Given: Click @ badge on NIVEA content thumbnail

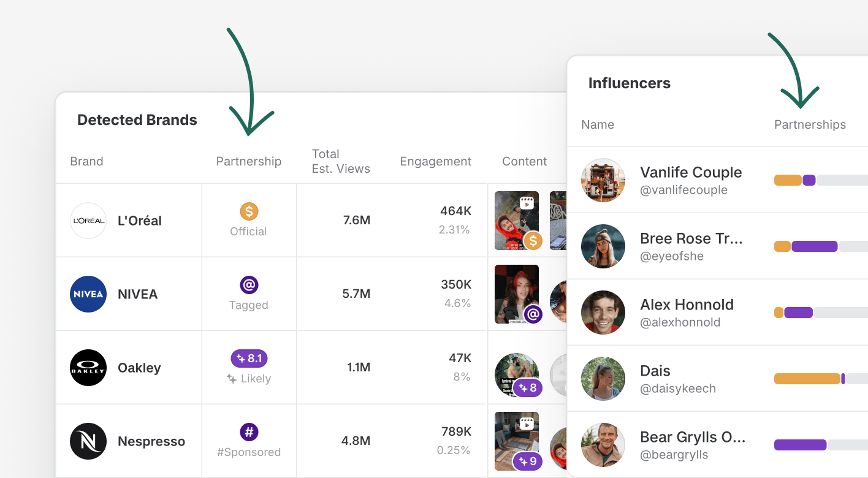Looking at the screenshot, I should 533,314.
